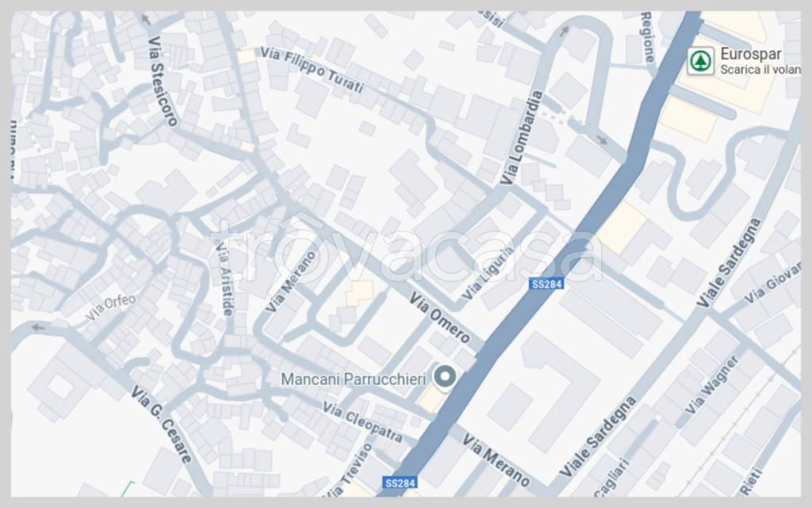Select the Via G. Cesare street label
This screenshot has width=812, height=508.
(162, 424)
